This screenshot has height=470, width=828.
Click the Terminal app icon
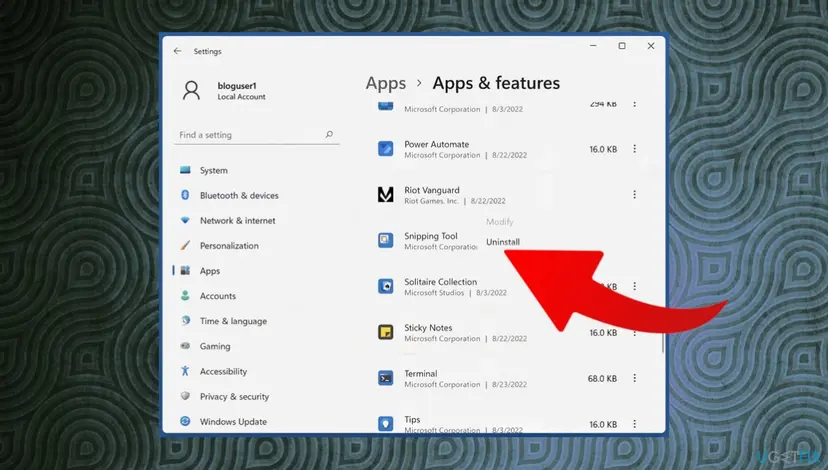(385, 378)
